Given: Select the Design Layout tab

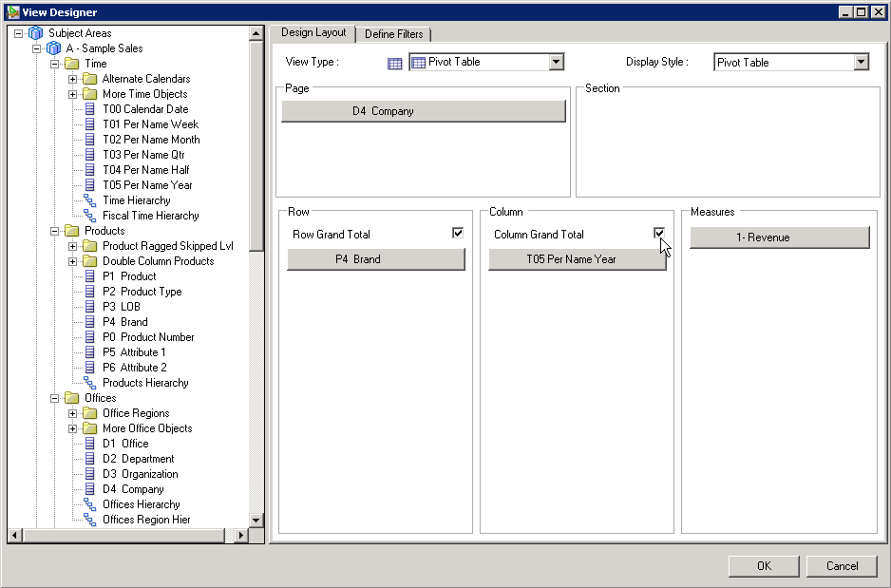Looking at the screenshot, I should (313, 32).
